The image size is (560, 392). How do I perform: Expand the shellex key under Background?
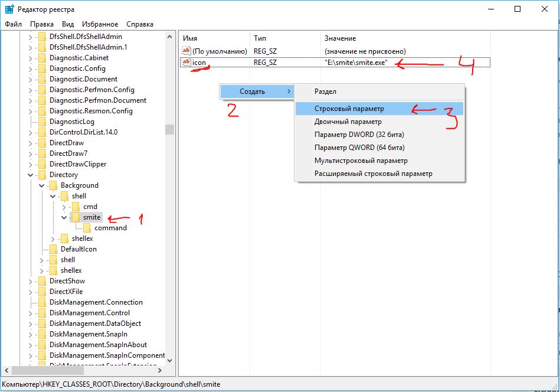pyautogui.click(x=53, y=239)
